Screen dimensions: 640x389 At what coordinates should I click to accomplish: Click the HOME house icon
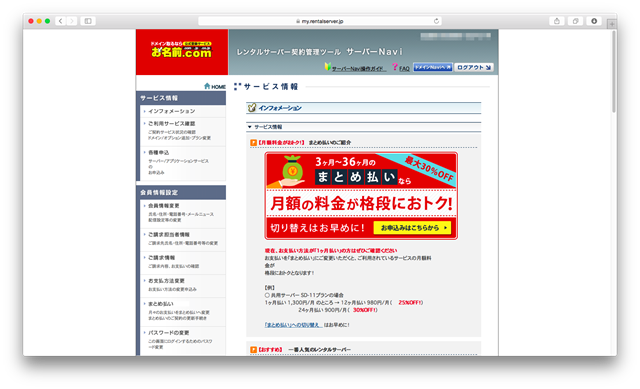click(x=207, y=86)
